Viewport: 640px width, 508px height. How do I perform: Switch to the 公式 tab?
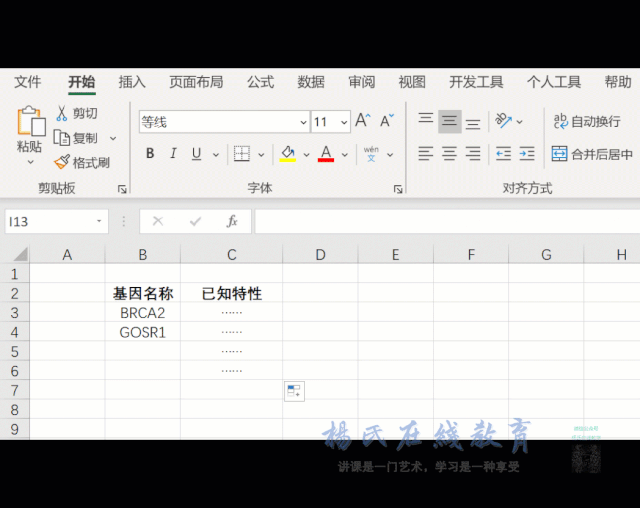(x=260, y=82)
